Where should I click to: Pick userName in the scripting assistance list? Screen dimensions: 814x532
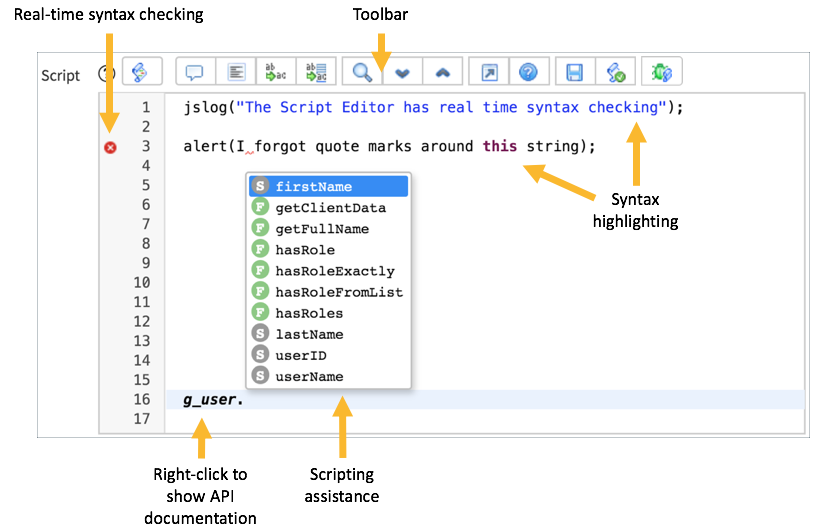309,377
